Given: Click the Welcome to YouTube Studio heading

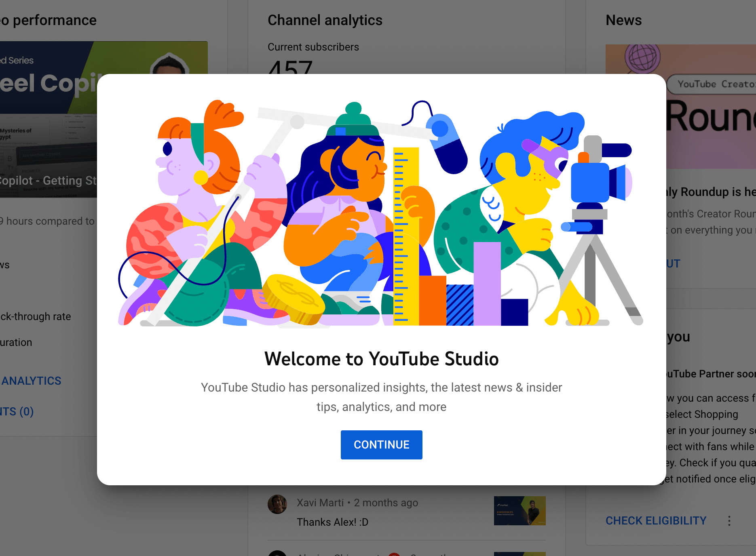Looking at the screenshot, I should (381, 359).
